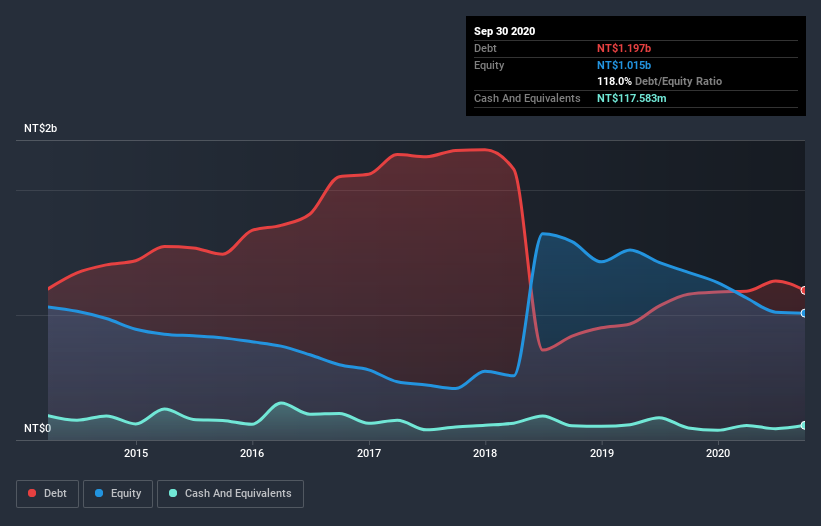The image size is (821, 526).
Task: Click the red Debt end-point marker
Action: pos(804,290)
